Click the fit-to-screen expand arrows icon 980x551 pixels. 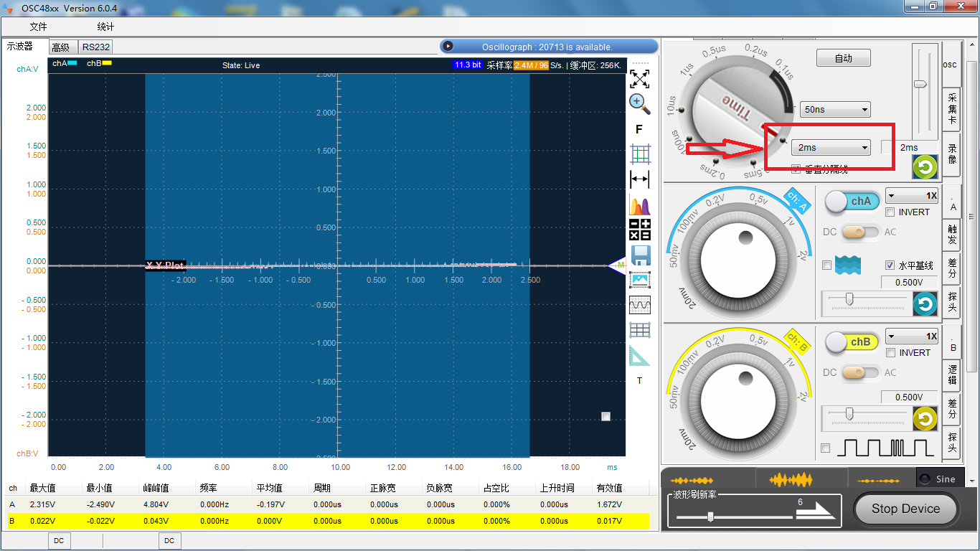639,78
